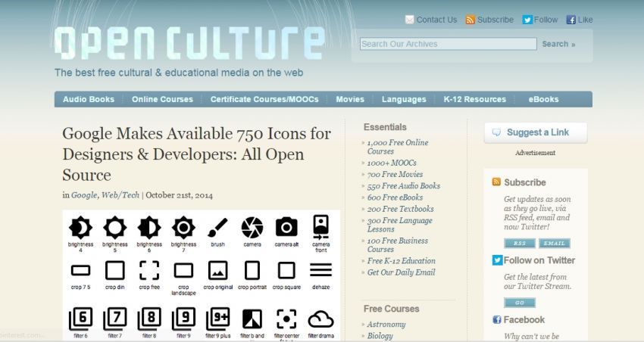Screen dimensions: 644x342
Task: Click the brightness 6 icon
Action: (149, 227)
